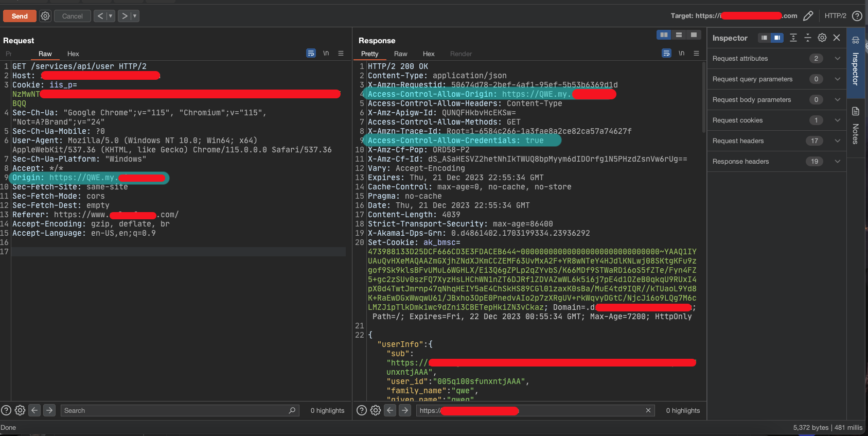868x436 pixels.
Task: Close the Inspector panel
Action: pyautogui.click(x=837, y=38)
